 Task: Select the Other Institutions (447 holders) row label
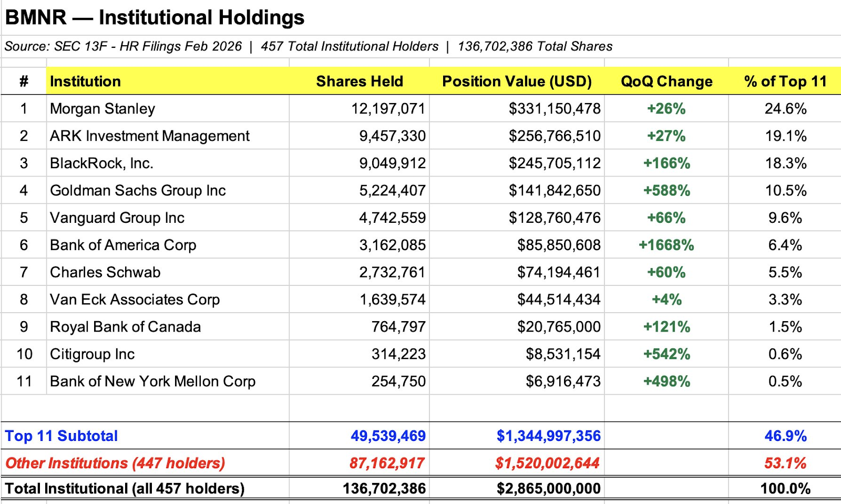coord(115,464)
